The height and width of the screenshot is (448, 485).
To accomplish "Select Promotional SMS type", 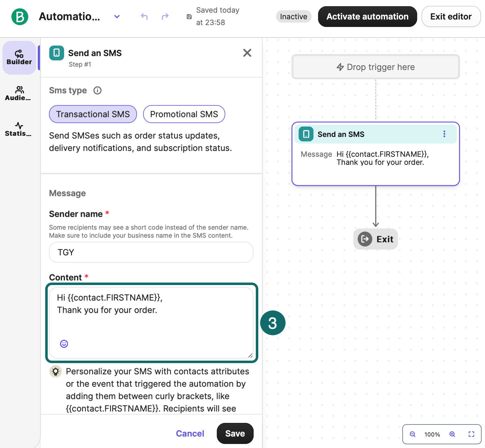I will click(x=184, y=114).
